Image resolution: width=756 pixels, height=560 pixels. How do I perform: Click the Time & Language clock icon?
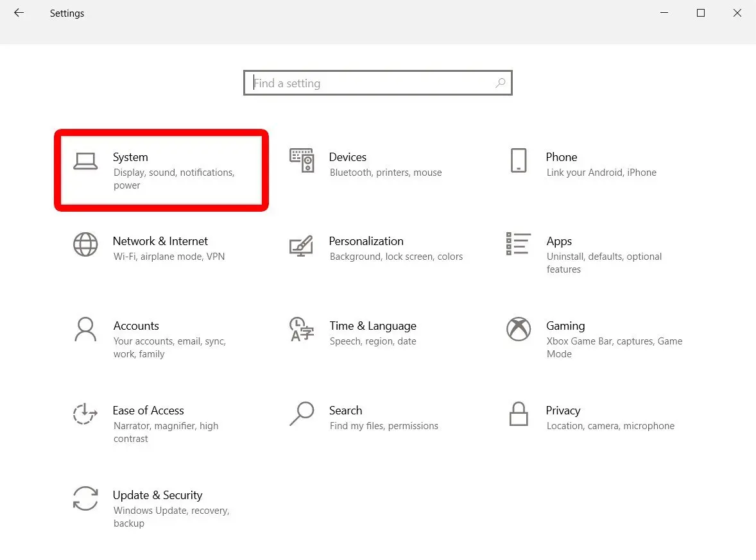coord(302,330)
